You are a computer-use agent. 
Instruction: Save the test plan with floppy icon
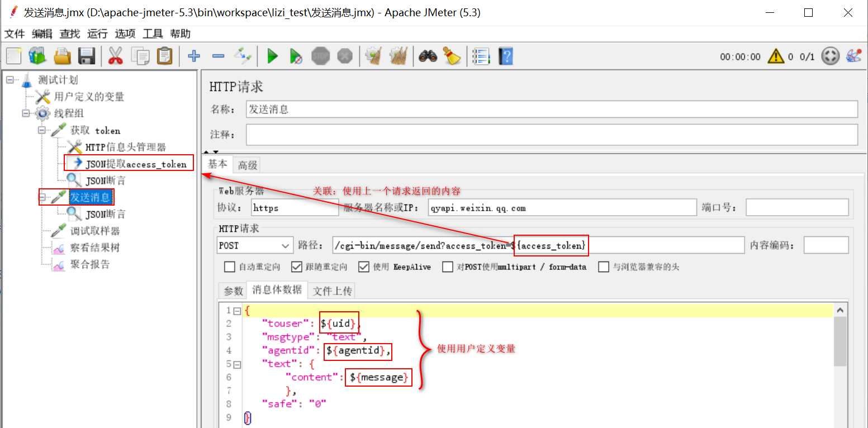pos(86,56)
